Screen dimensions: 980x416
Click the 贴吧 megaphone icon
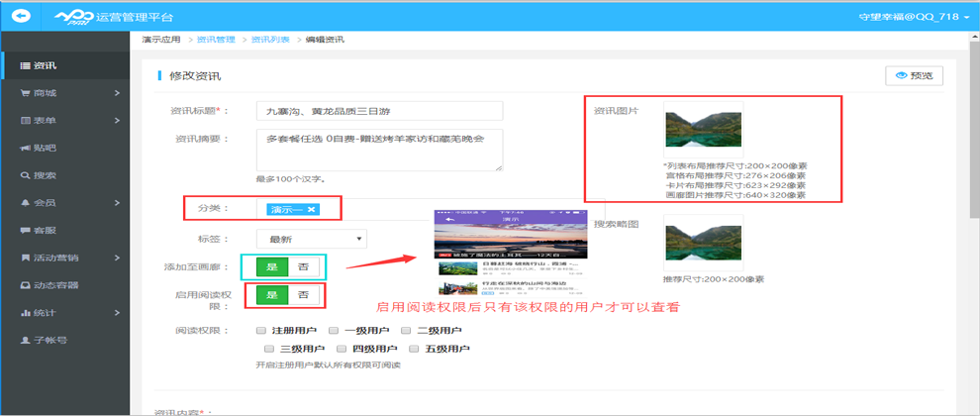[x=25, y=149]
